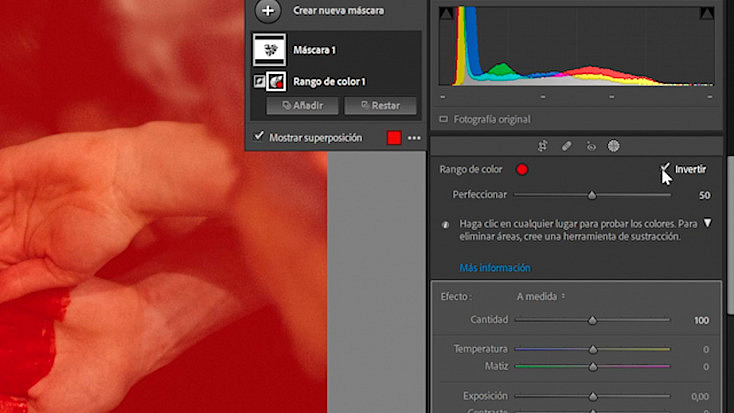Open overlay options via three-dots icon
Viewport: 734px width, 413px height.
coord(414,138)
